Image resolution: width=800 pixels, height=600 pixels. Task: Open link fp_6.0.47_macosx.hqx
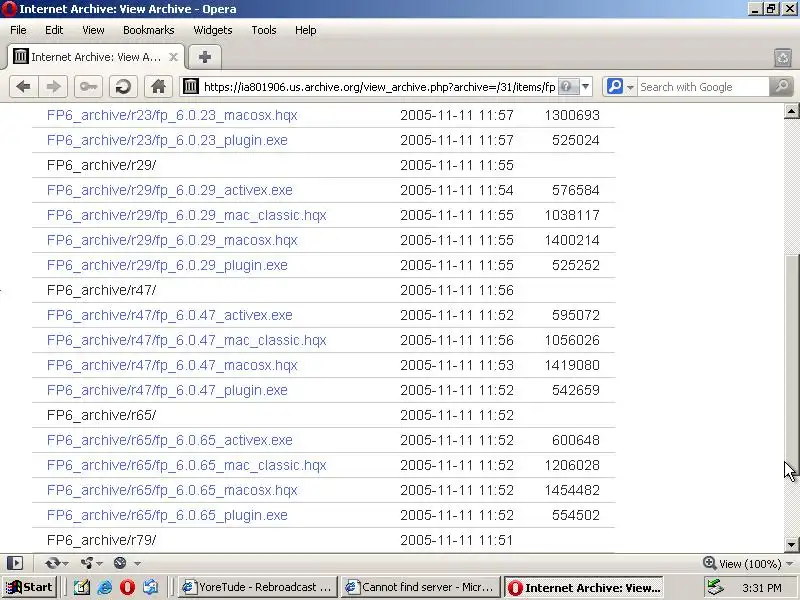tap(172, 365)
